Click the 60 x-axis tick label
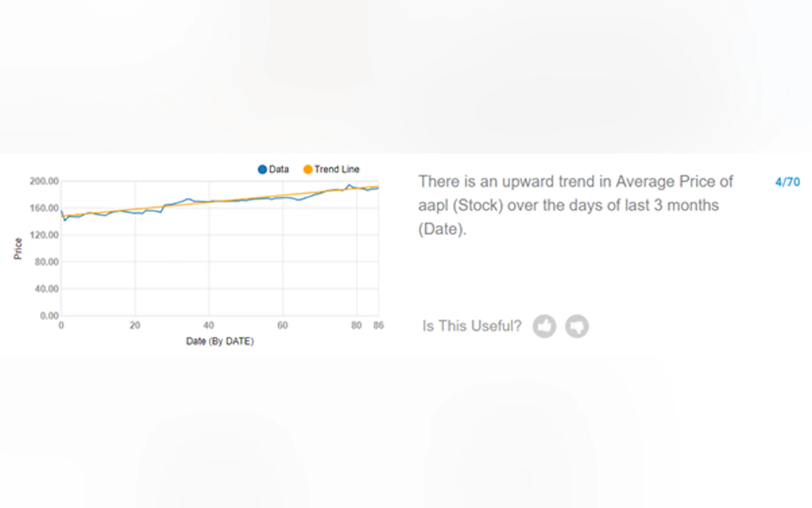The width and height of the screenshot is (812, 508). (282, 325)
